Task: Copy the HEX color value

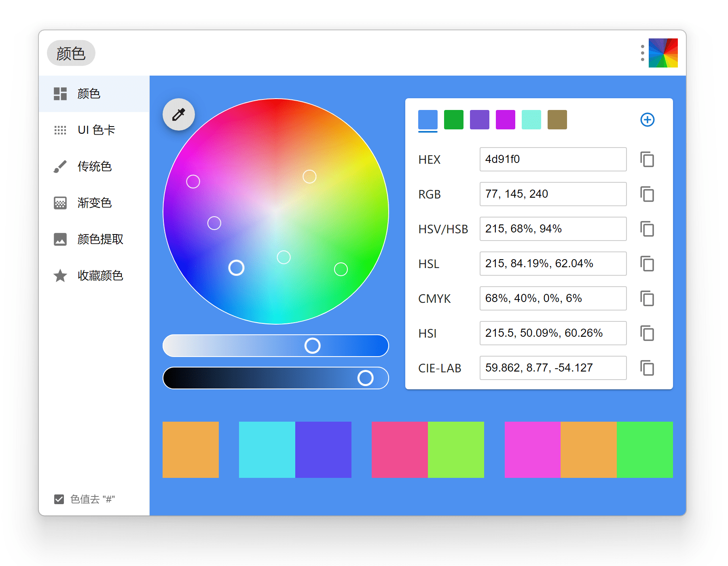Action: point(647,159)
